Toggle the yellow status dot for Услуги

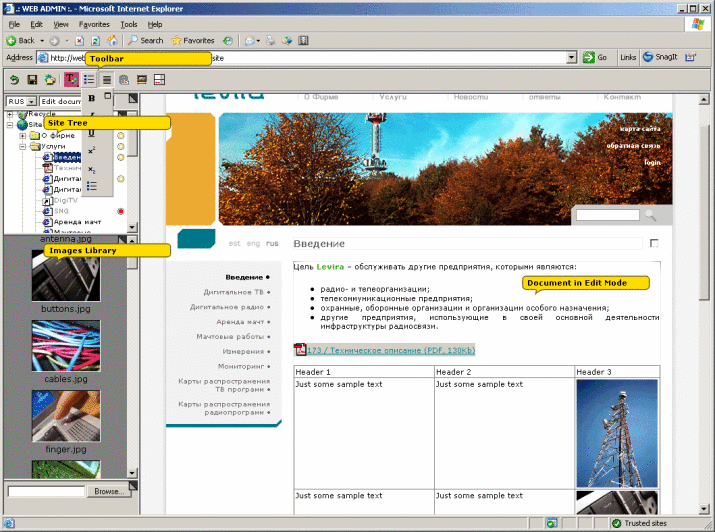(121, 146)
